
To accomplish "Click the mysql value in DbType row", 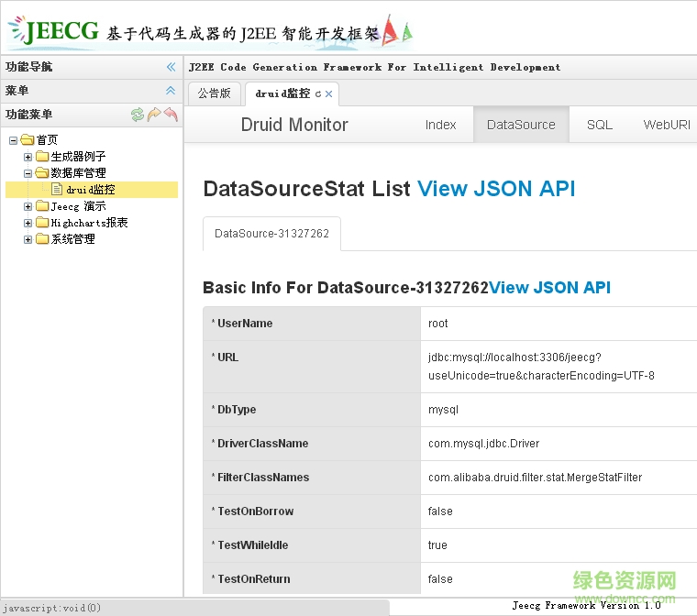I will coord(443,410).
